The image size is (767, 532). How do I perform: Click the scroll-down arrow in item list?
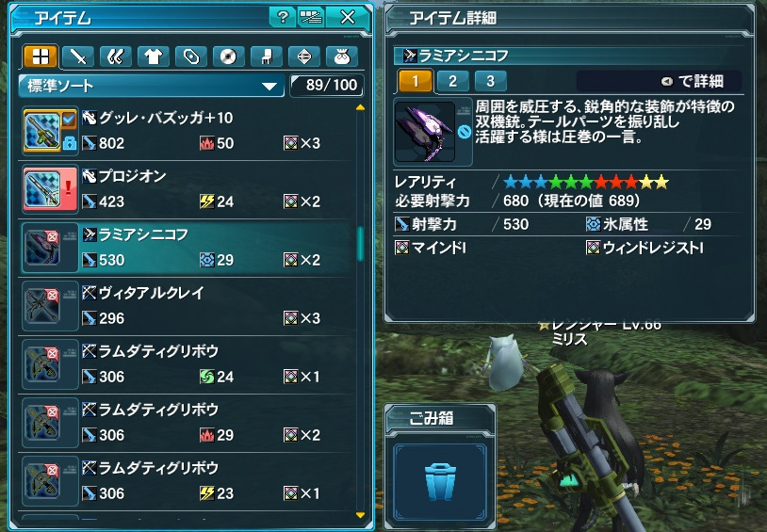pyautogui.click(x=361, y=515)
